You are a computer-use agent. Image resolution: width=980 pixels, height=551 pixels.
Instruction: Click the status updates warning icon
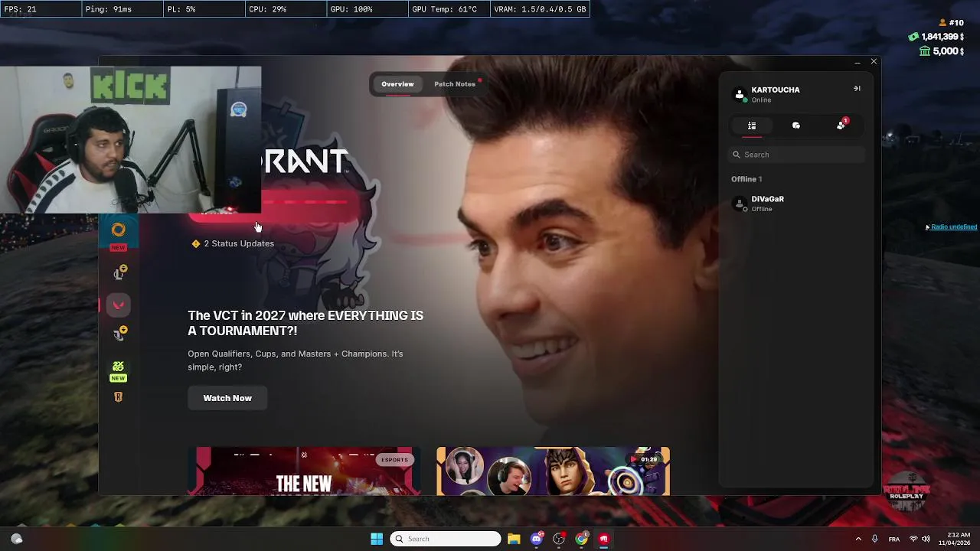(196, 243)
